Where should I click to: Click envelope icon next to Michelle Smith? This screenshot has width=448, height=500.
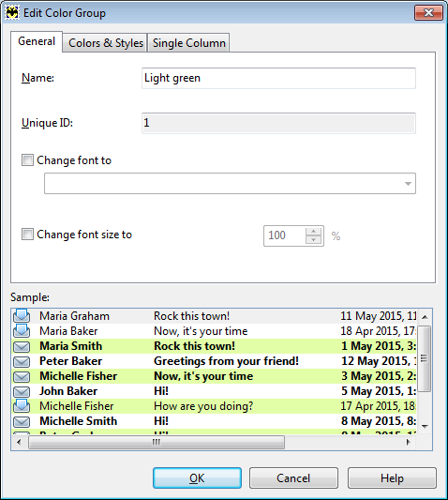click(x=22, y=421)
